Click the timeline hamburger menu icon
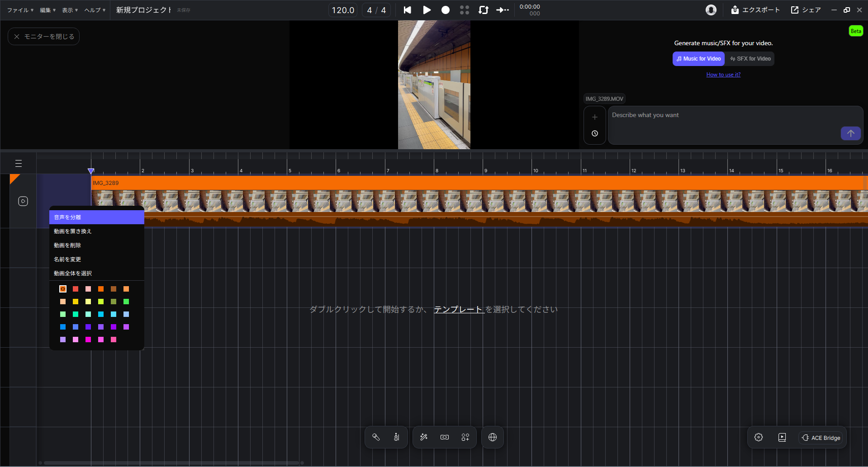This screenshot has height=467, width=868. (19, 163)
